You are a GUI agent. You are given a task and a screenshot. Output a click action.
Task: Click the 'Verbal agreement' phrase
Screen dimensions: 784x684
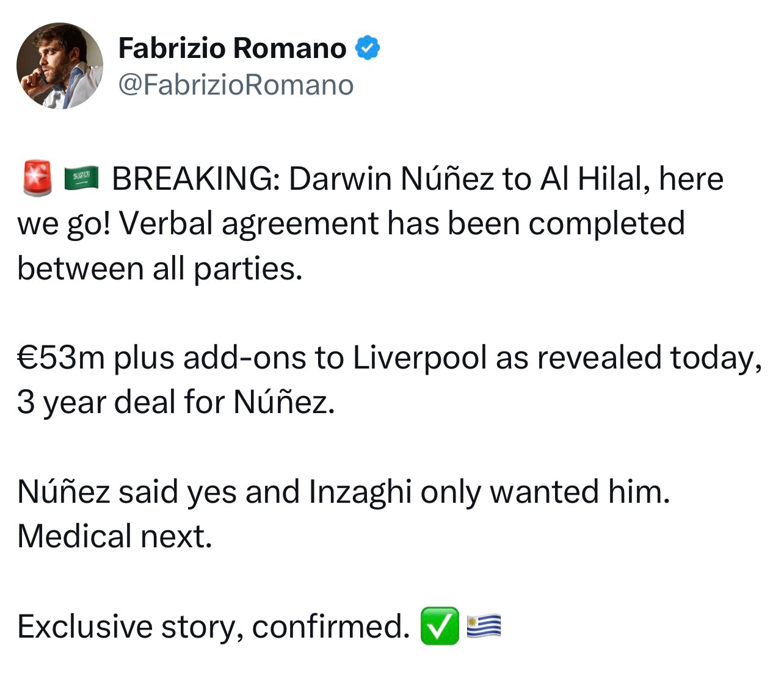(249, 224)
